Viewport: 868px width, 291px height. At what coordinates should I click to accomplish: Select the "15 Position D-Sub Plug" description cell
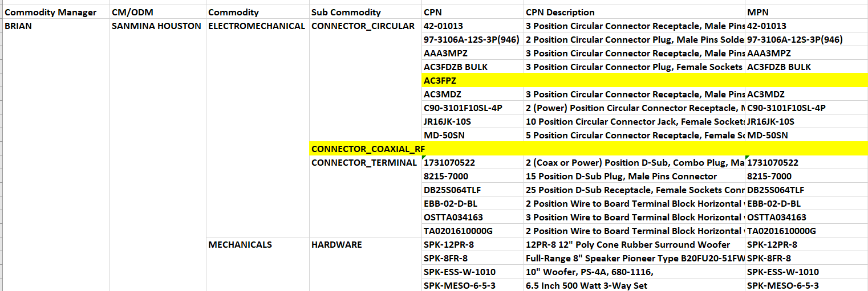[x=621, y=177]
